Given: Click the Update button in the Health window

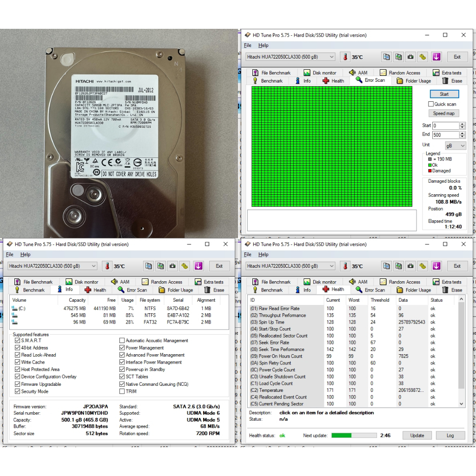Looking at the screenshot, I should [417, 436].
